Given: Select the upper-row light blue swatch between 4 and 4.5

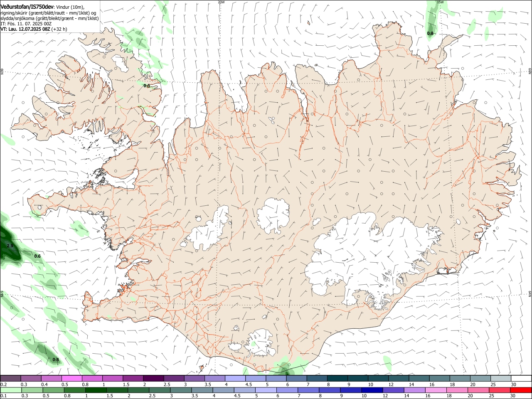Looking at the screenshot, I should [234, 378].
